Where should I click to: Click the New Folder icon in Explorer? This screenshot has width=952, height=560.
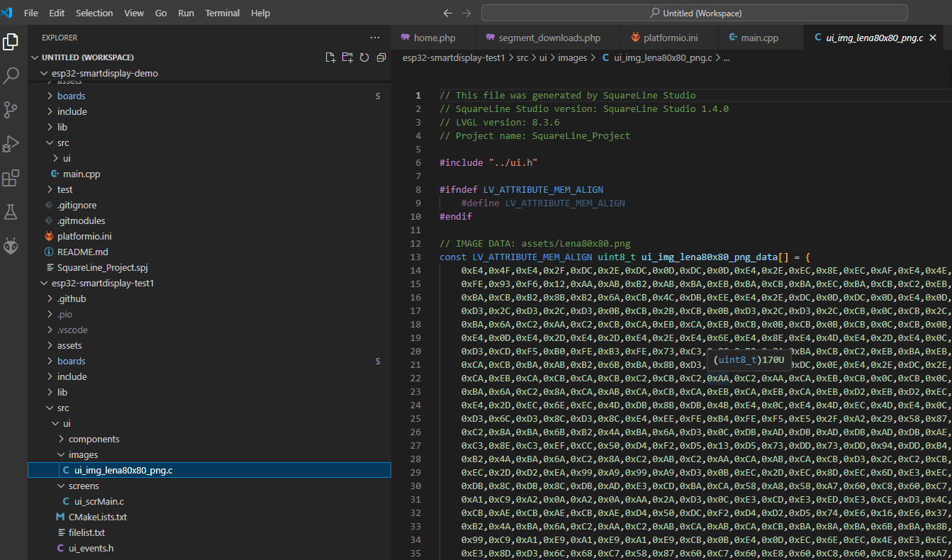coord(347,57)
